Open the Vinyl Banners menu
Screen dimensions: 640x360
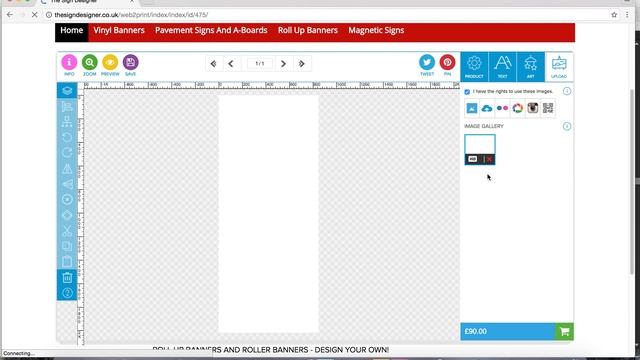click(119, 31)
